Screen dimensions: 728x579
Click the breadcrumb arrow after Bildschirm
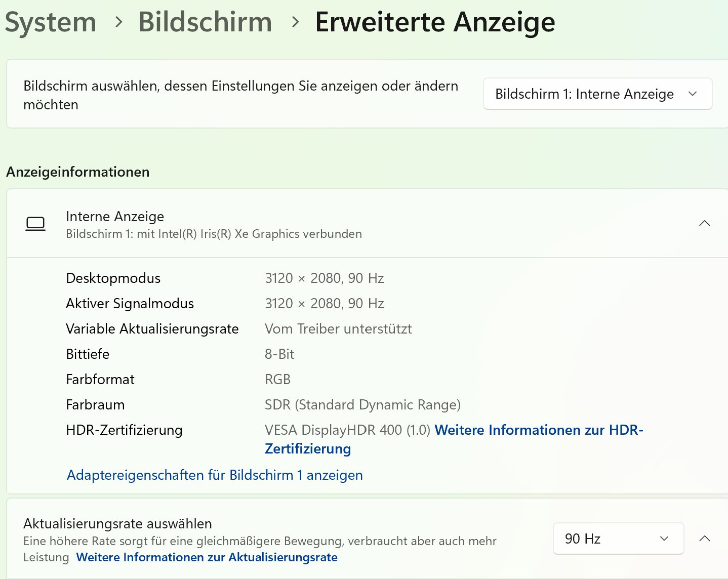coord(296,22)
